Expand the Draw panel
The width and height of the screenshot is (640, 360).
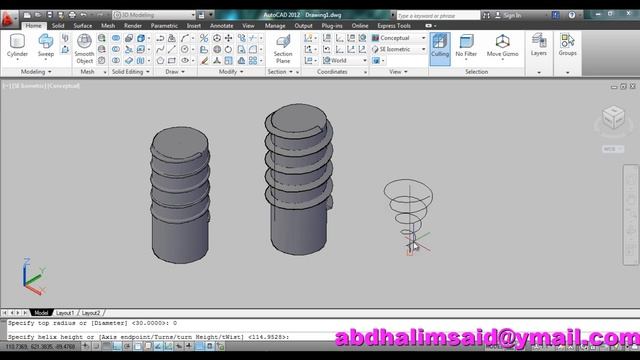point(175,72)
